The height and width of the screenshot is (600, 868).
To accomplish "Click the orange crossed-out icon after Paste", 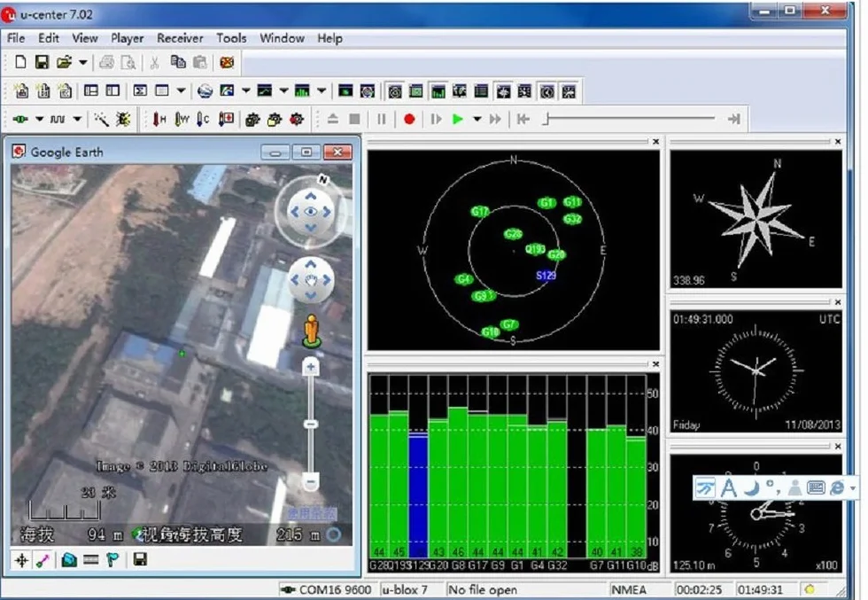I will point(227,62).
